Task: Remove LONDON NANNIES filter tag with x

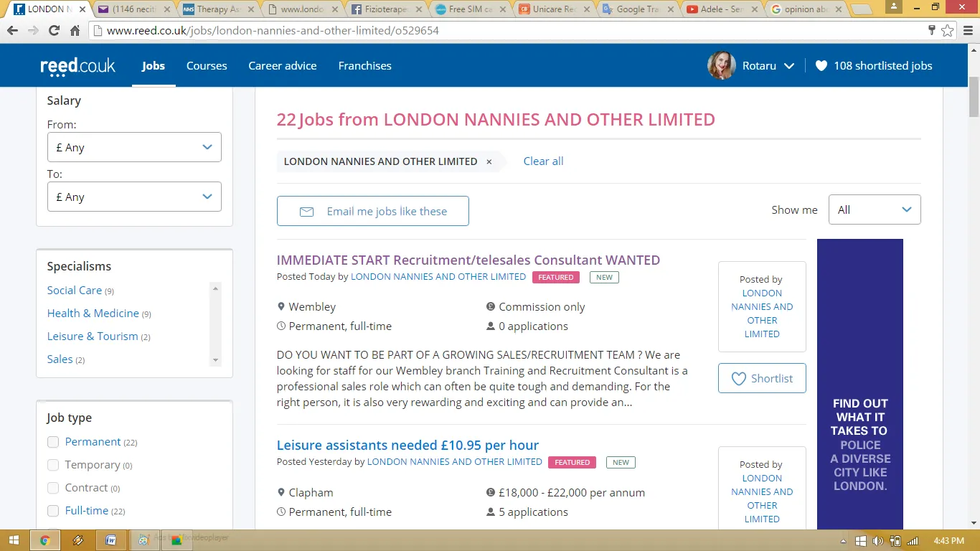Action: click(489, 161)
